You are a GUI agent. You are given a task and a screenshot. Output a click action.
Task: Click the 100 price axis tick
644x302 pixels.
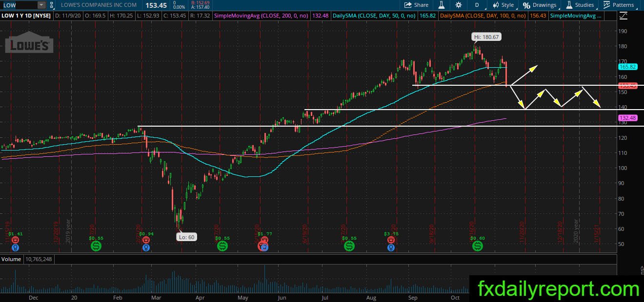[x=623, y=168]
